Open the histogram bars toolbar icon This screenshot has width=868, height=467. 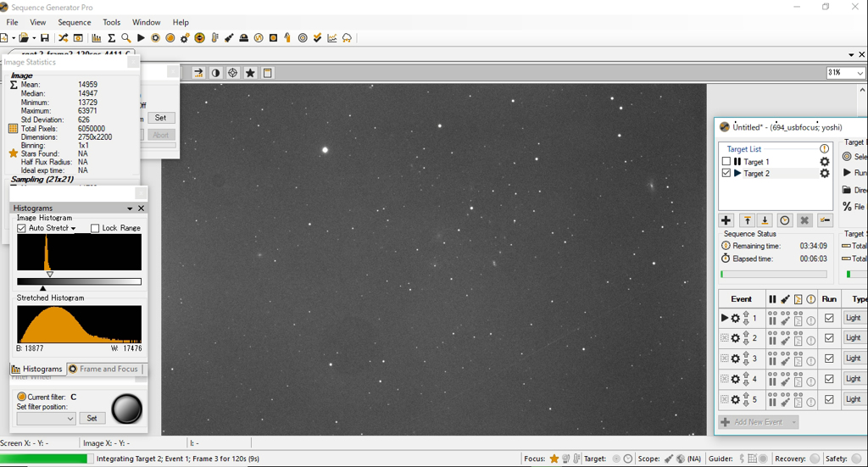click(97, 37)
